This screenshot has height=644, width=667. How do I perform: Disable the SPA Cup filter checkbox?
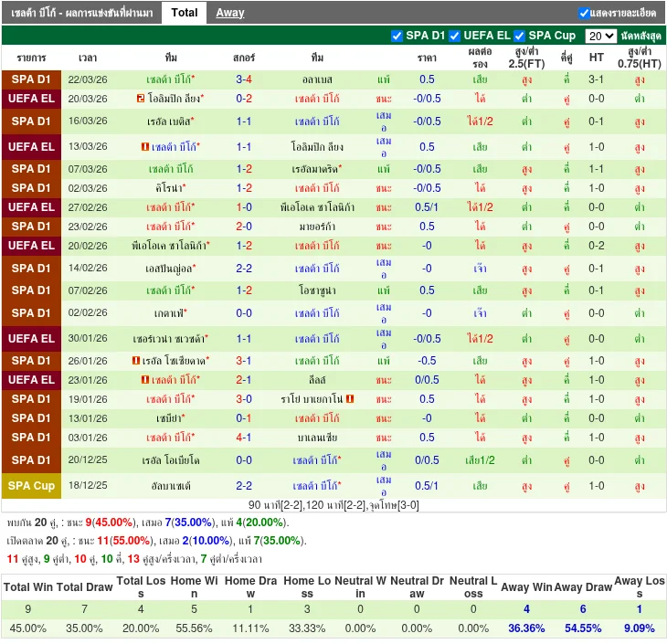pos(519,36)
